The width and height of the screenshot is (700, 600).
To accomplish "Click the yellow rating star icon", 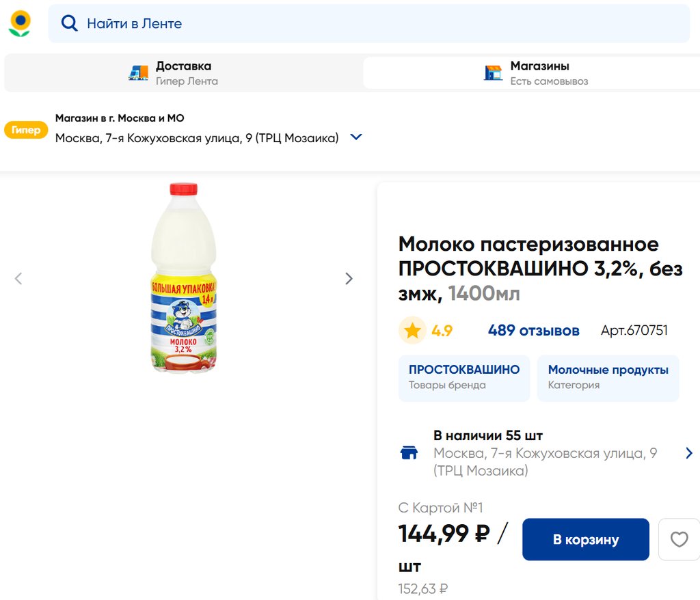I will point(412,331).
